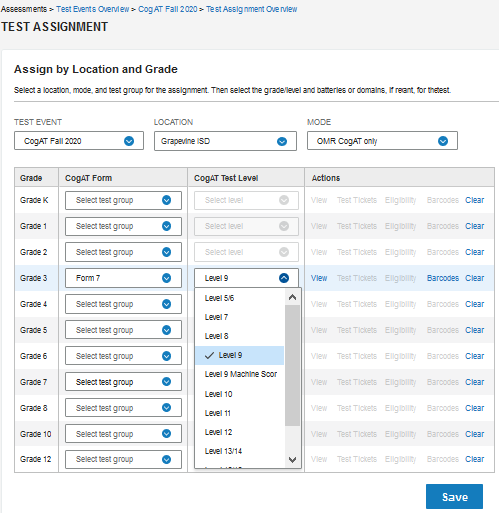Clear the Grade 2 row
The image size is (499, 513).
click(474, 252)
